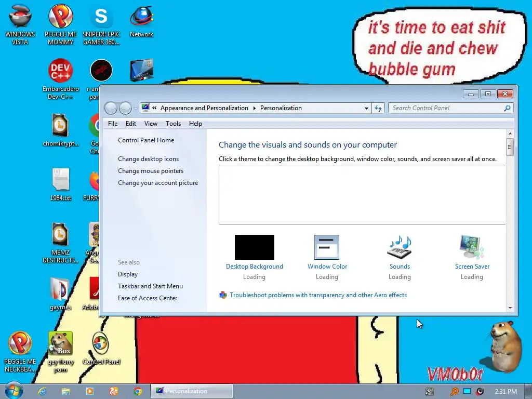Select the 1984.txt file icon
This screenshot has width=532, height=399.
[x=60, y=184]
